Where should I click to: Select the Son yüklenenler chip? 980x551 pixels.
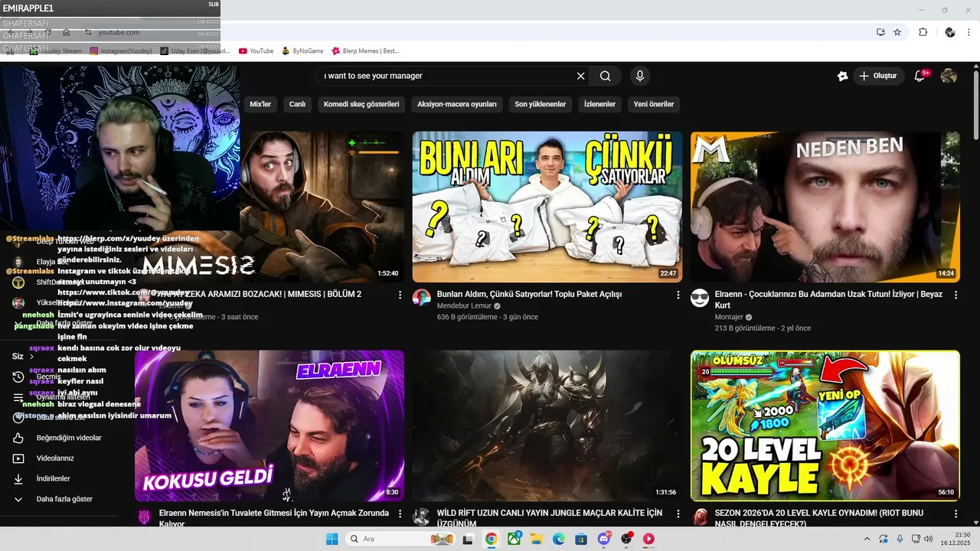pyautogui.click(x=541, y=104)
